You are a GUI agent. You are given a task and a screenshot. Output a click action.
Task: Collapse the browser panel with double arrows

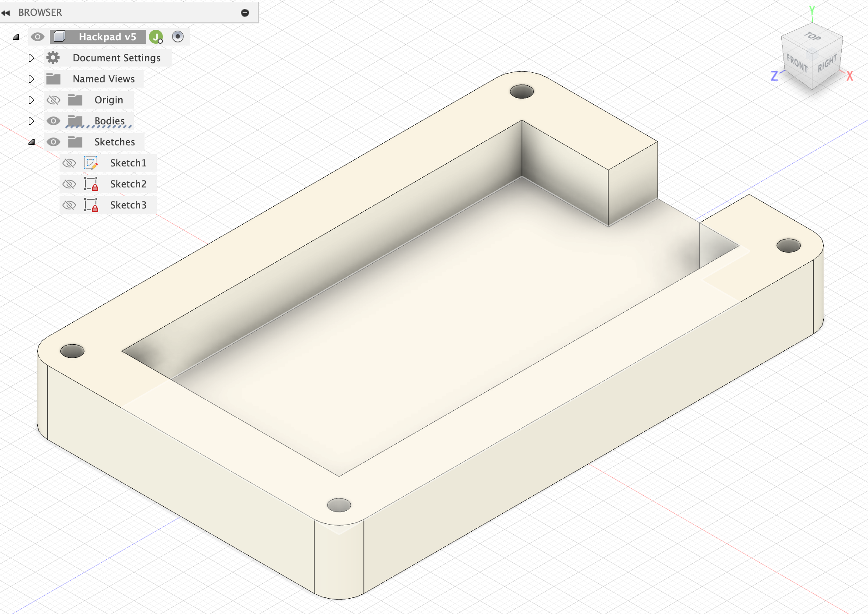point(6,13)
